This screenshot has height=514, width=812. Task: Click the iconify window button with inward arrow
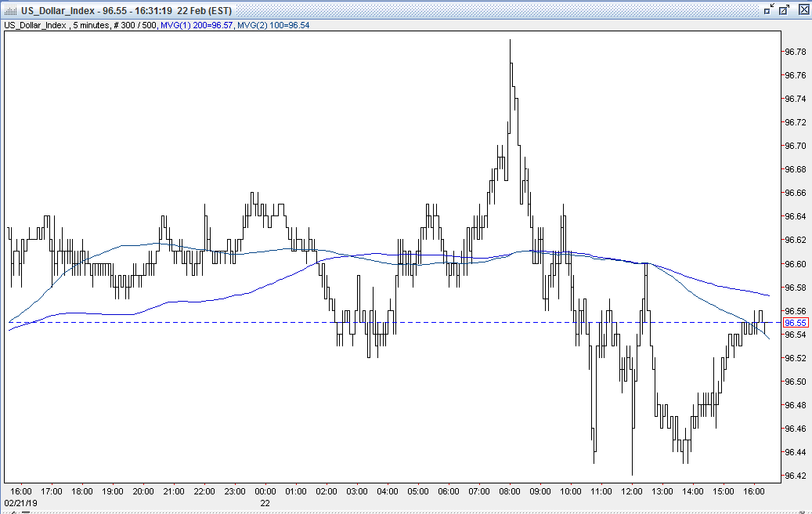click(x=769, y=10)
